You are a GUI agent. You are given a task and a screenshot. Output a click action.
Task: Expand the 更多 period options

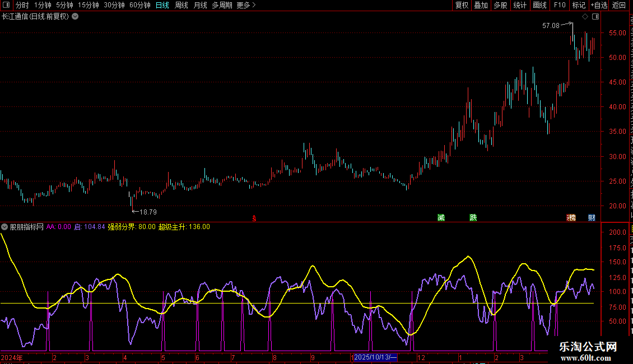pos(246,5)
